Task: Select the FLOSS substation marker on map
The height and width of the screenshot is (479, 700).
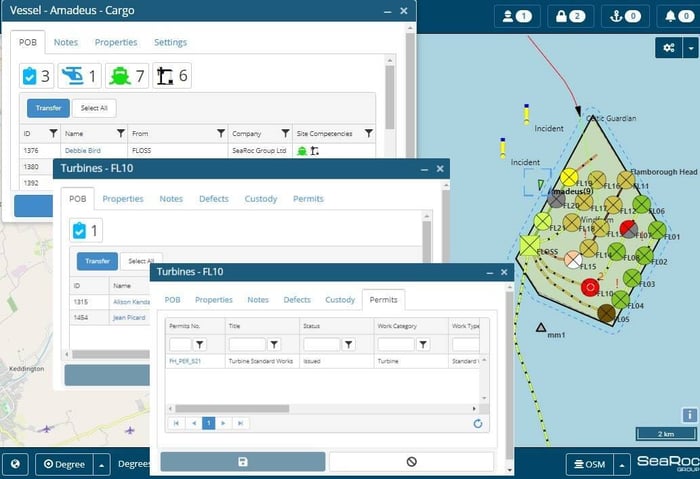Action: coord(530,246)
